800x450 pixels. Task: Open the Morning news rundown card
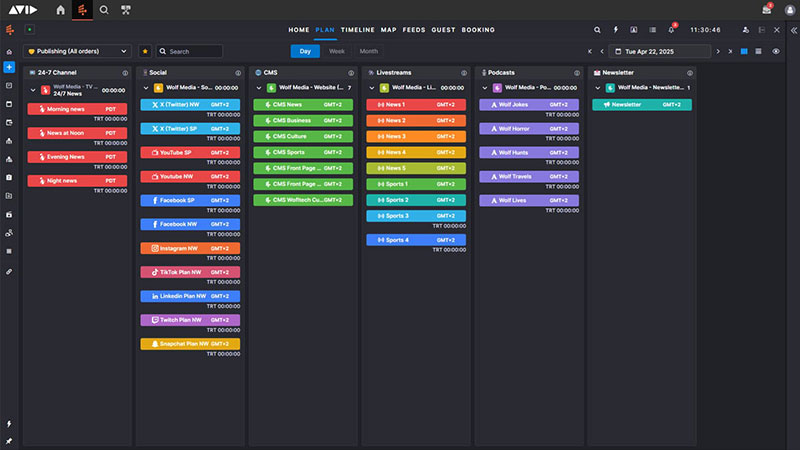[76, 109]
